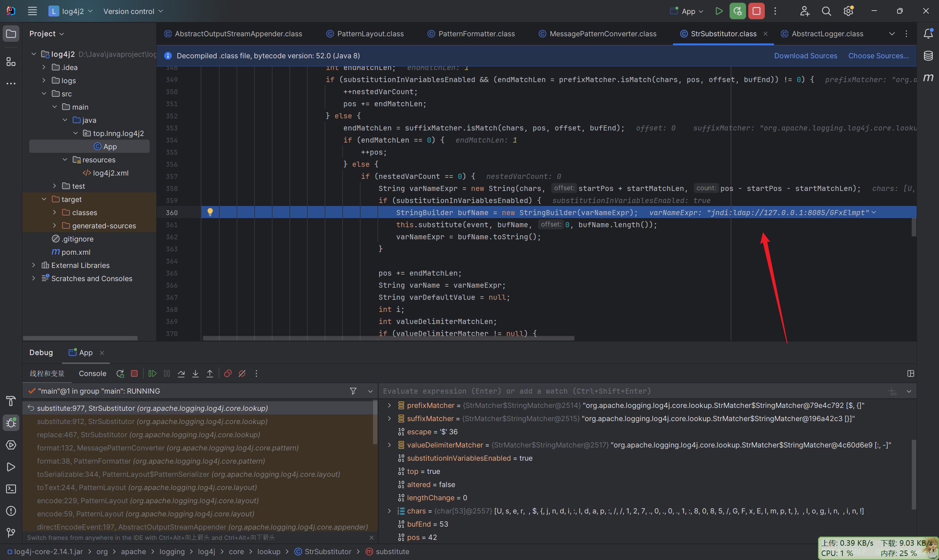Viewport: 939px width, 560px height.
Task: Open Version control dropdown
Action: [x=133, y=11]
